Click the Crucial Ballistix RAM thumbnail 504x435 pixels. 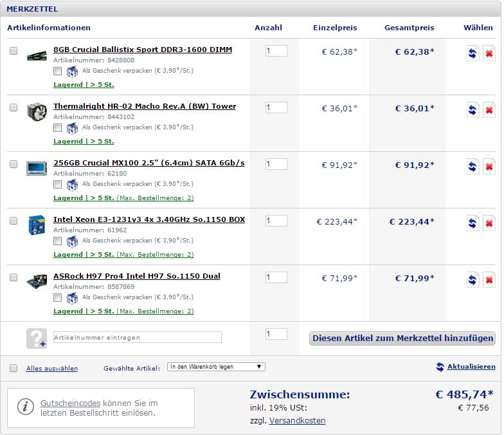coord(37,55)
